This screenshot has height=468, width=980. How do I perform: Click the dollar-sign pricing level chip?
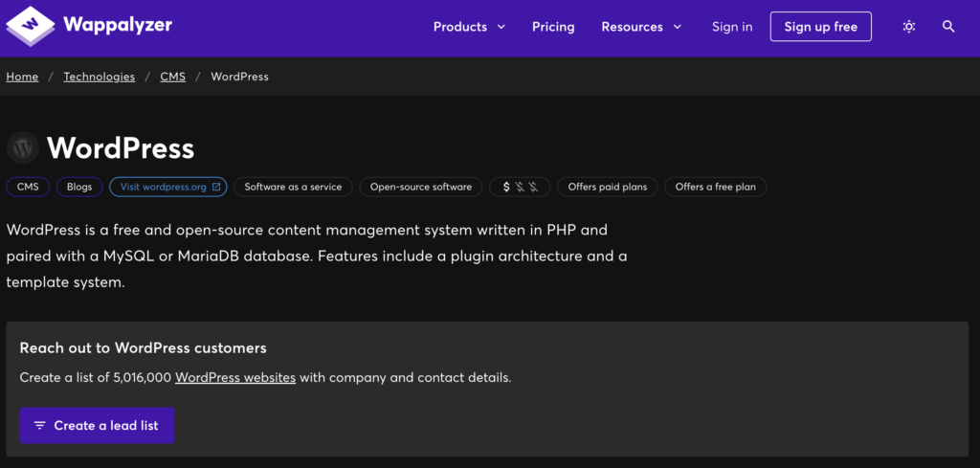(x=520, y=187)
